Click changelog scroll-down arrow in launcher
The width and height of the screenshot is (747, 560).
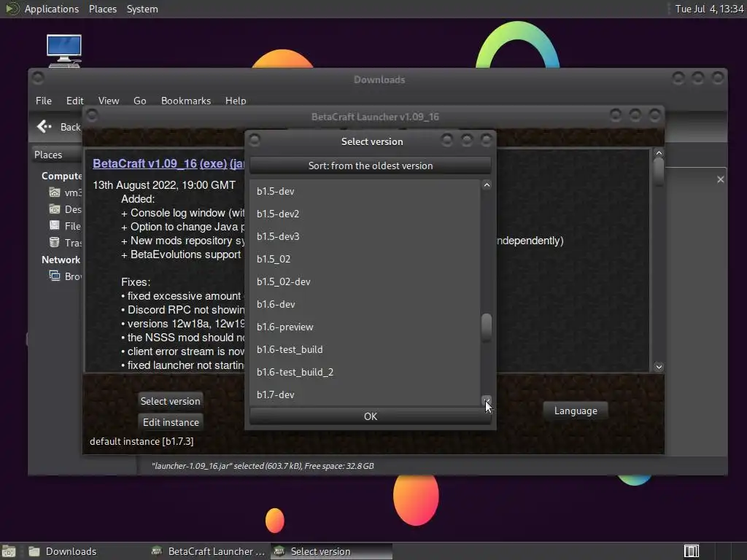[x=659, y=367]
